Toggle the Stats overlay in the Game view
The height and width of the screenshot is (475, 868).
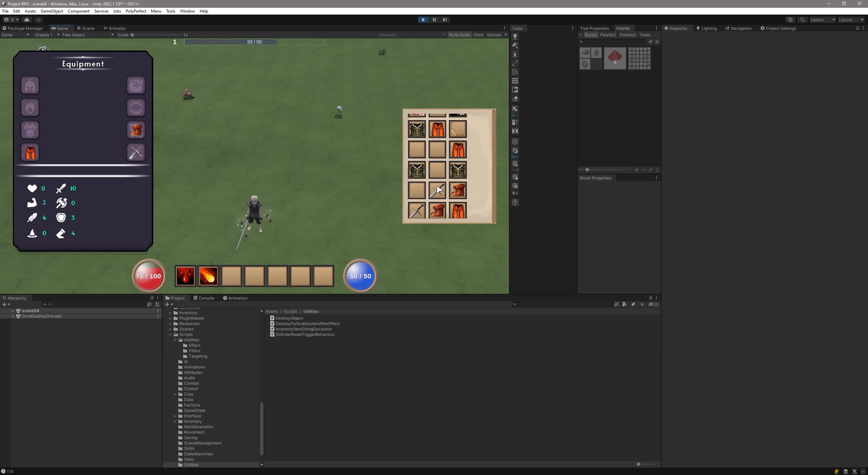pos(478,35)
